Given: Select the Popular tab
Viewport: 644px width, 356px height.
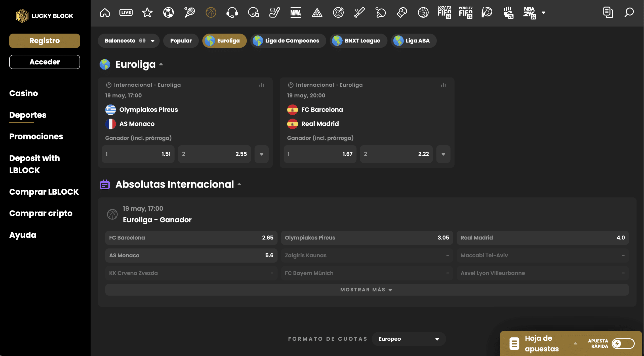Looking at the screenshot, I should [181, 41].
